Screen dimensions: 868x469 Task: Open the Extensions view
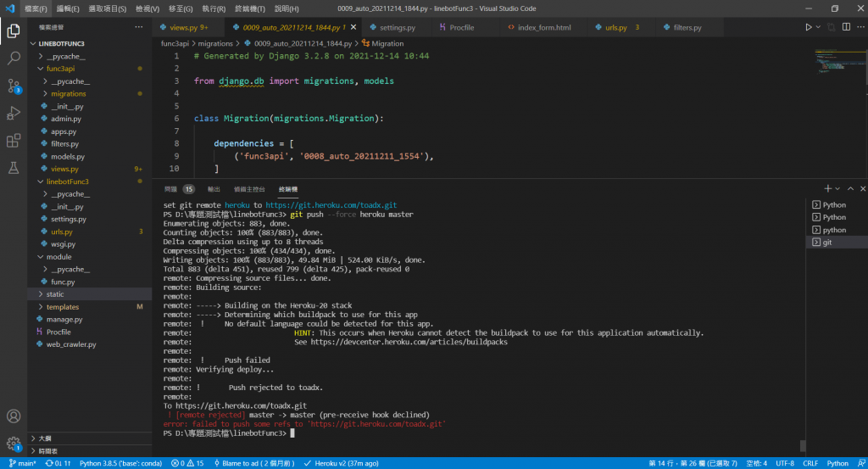(14, 140)
